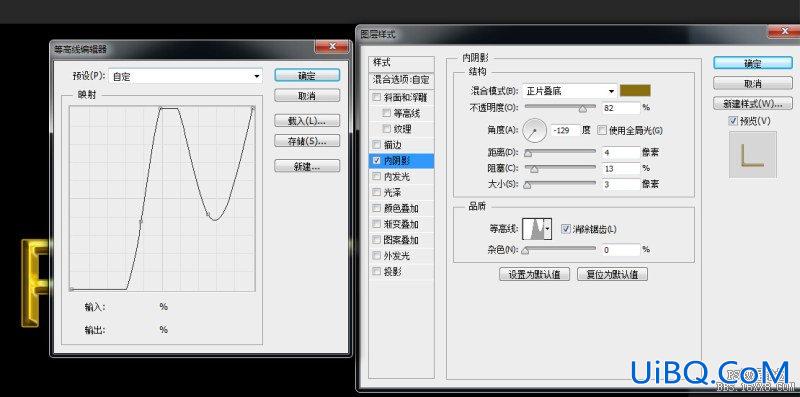The height and width of the screenshot is (397, 800).
Task: Enable the 外发光 checkbox
Action: (x=377, y=256)
